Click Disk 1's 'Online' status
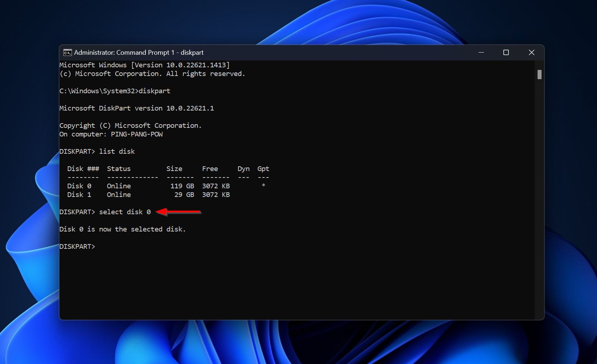Screen dimensions: 597x364 pyautogui.click(x=119, y=195)
